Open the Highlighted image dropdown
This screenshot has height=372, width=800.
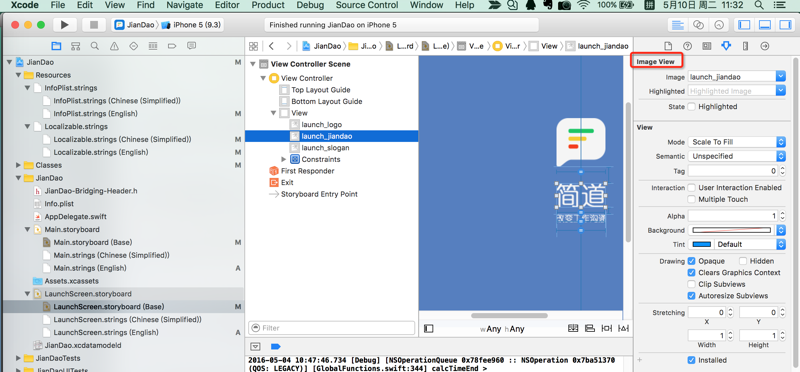point(781,91)
